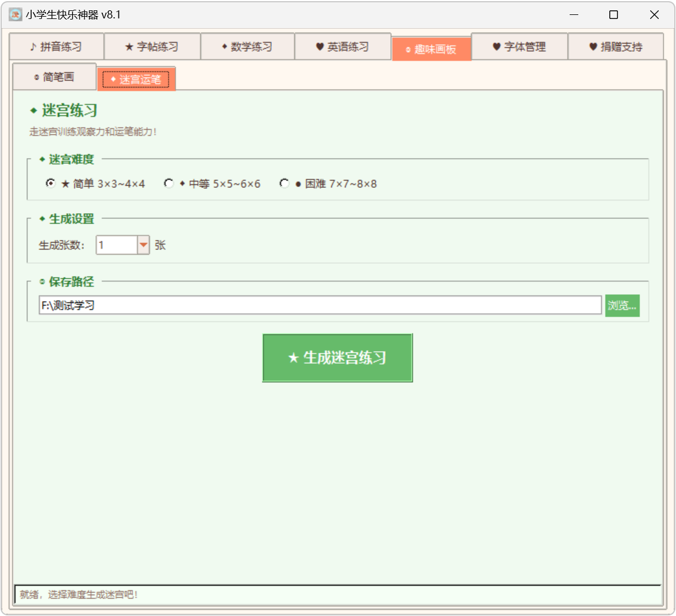The height and width of the screenshot is (616, 676).
Task: Click the 生成张数 label
Action: (x=62, y=245)
